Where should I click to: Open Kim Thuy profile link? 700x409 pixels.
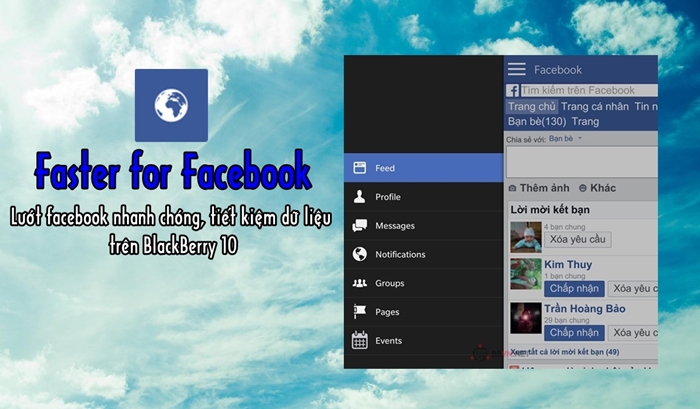(568, 264)
